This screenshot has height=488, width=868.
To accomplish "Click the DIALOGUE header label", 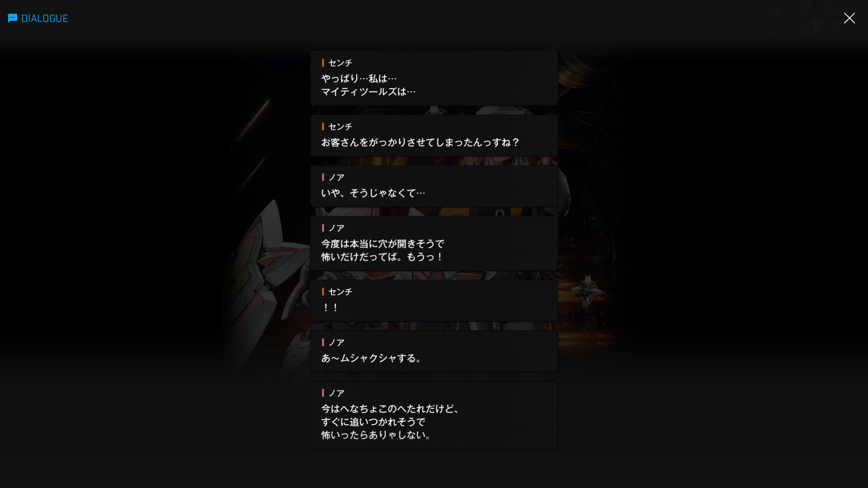I will pos(45,19).
